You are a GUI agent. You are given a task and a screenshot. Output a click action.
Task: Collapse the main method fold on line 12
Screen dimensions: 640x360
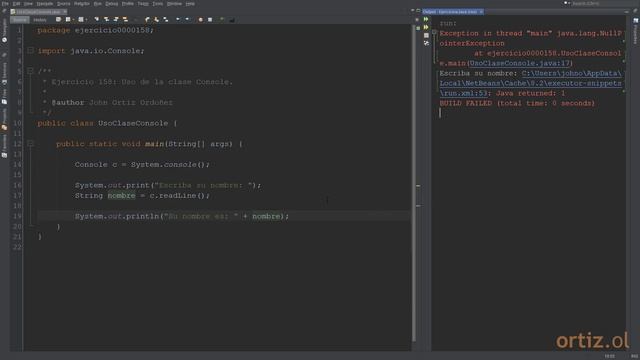point(30,143)
